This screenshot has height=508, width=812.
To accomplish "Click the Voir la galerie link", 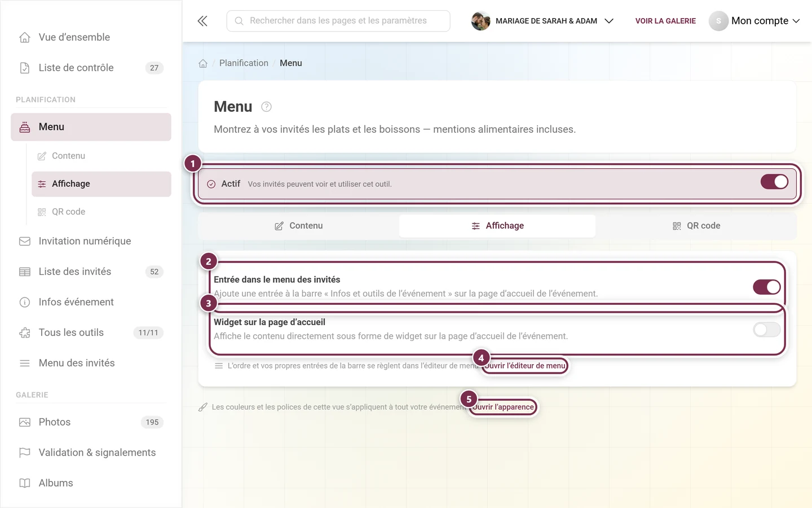I will click(x=665, y=21).
